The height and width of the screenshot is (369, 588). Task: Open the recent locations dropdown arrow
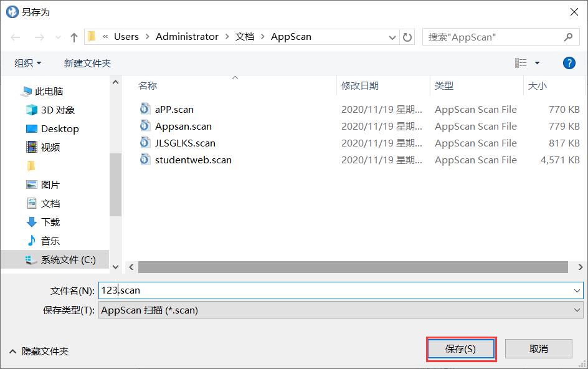58,37
